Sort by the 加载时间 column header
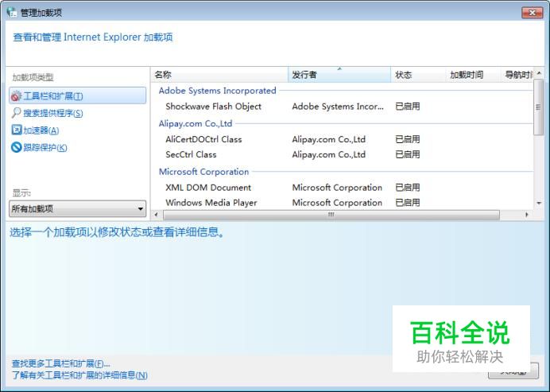Screen dimensions: 550x392 473,75
